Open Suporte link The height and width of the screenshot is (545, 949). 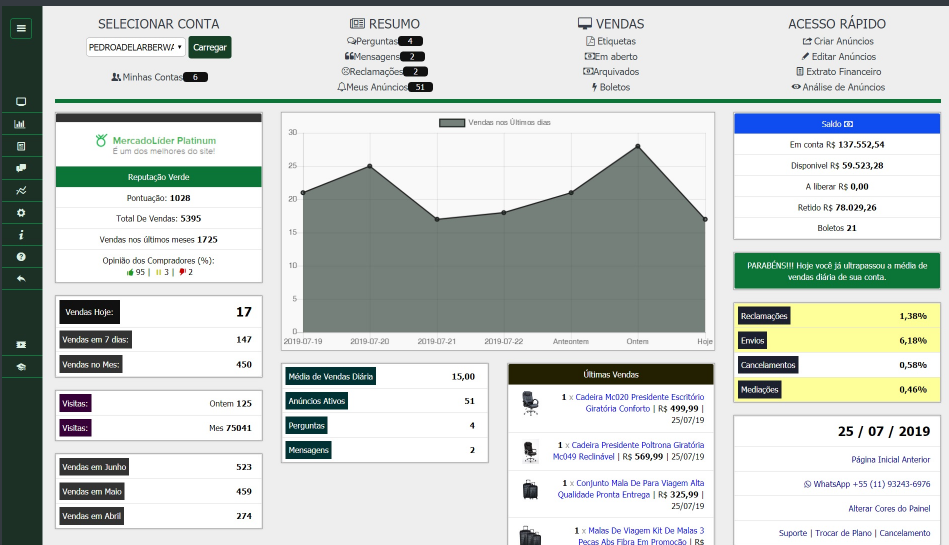click(793, 533)
